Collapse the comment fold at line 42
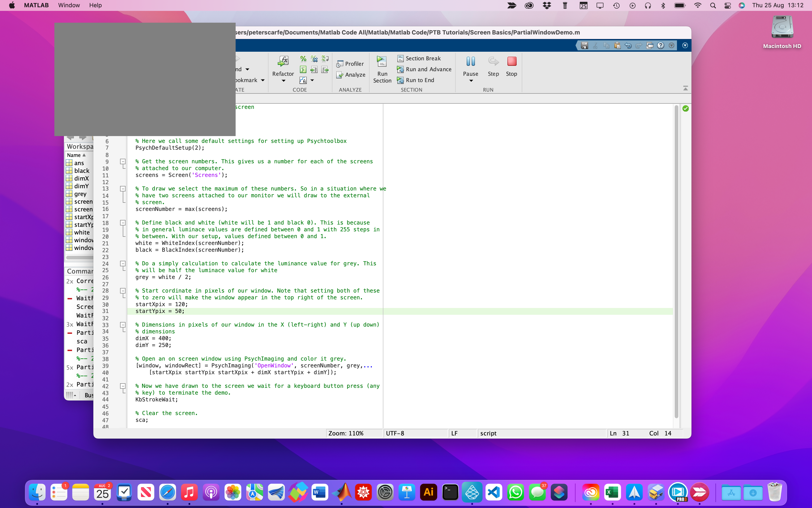 (123, 386)
